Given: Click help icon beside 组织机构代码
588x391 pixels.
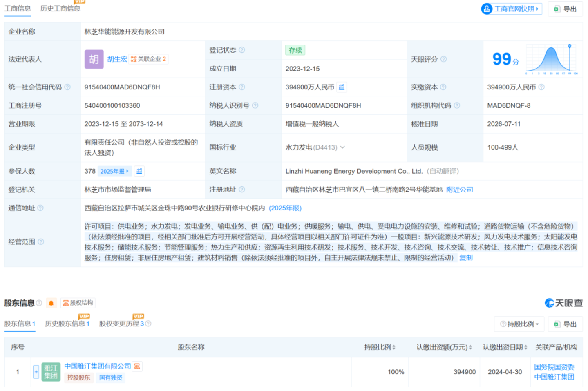Looking at the screenshot, I should 457,105.
